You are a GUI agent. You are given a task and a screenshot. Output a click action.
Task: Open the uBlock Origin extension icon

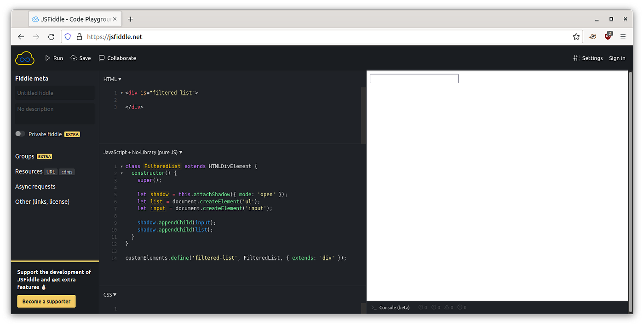pyautogui.click(x=608, y=36)
